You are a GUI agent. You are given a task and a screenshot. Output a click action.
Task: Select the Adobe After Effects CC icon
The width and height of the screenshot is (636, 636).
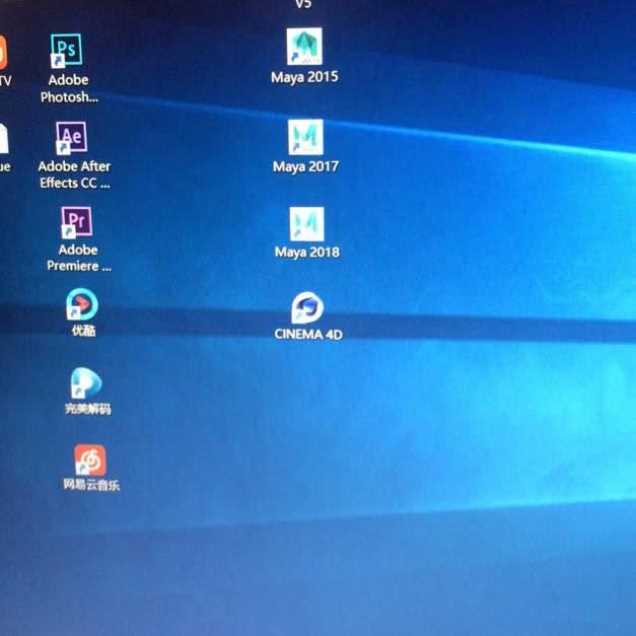[71, 137]
